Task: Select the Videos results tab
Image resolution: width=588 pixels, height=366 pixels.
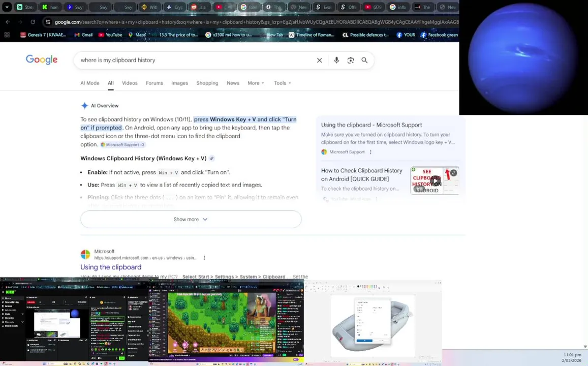Action: [x=130, y=83]
